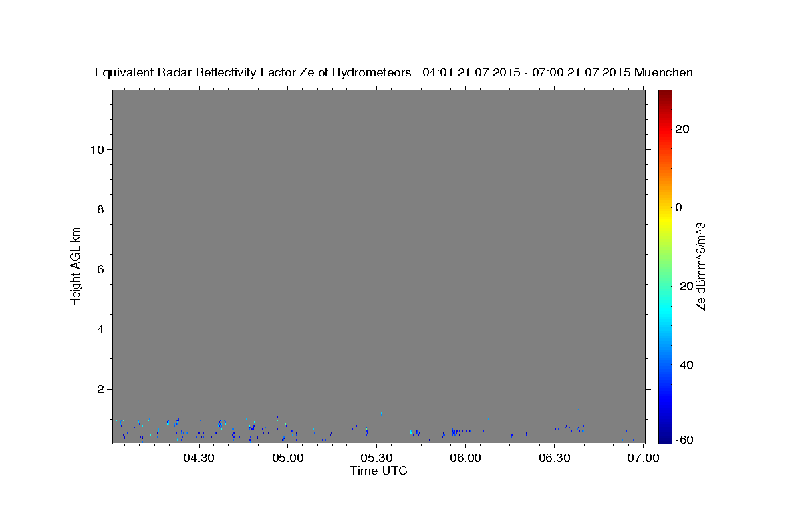Click the 'Time UTC' axis label
The height and width of the screenshot is (532, 798).
tap(378, 471)
